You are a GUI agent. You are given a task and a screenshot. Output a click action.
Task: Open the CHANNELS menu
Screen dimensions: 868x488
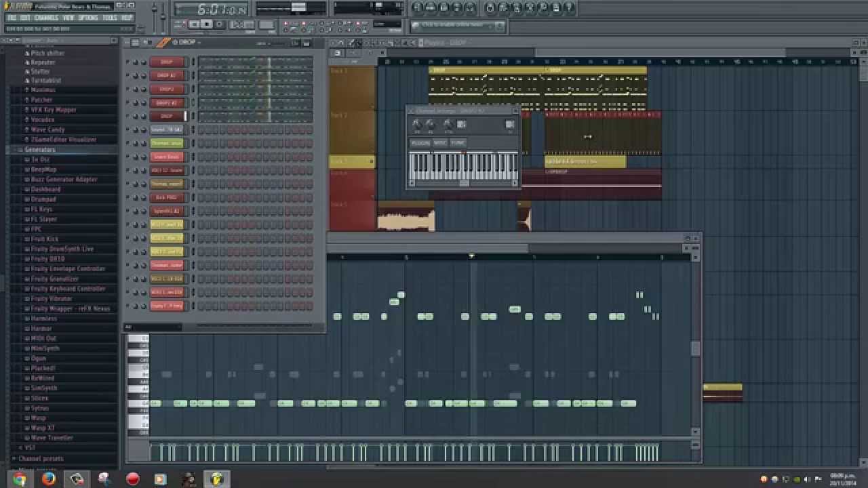point(46,18)
